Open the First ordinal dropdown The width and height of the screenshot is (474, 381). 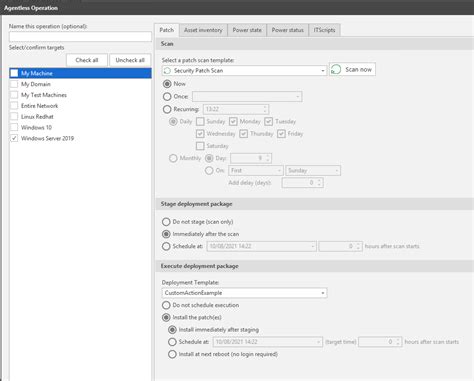point(256,170)
